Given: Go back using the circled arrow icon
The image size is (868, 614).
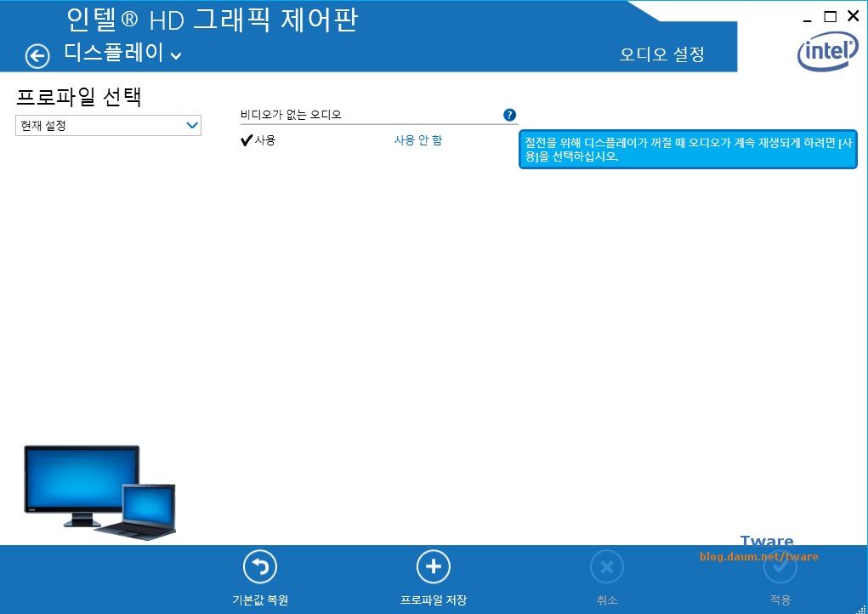Looking at the screenshot, I should 37,56.
